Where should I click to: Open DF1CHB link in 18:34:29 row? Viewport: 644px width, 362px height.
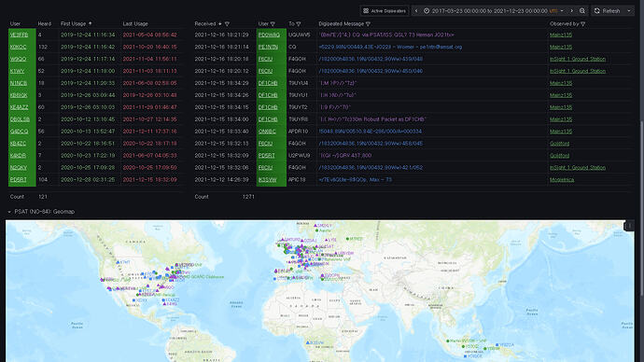[268, 83]
